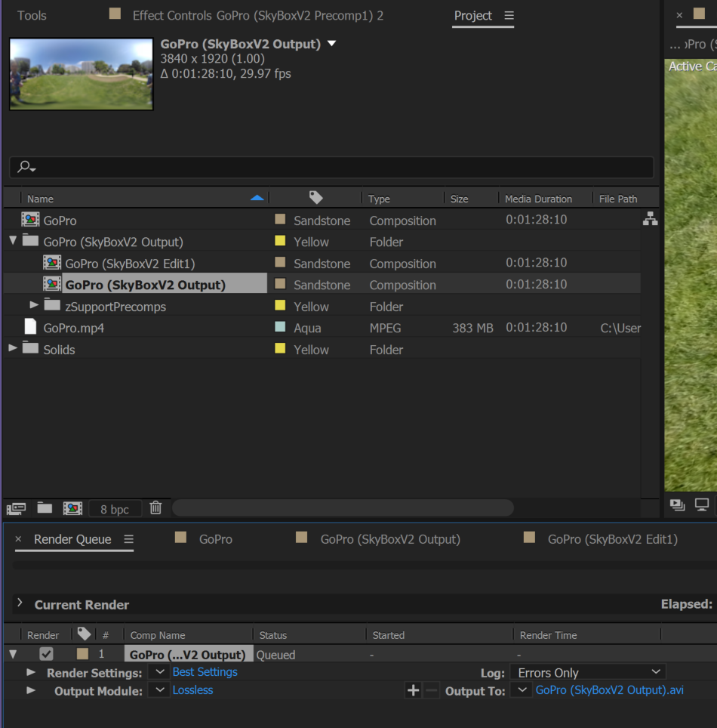Click the GoPro (SkyBoxV2 Edit1) composition icon
This screenshot has height=728, width=717.
(52, 263)
